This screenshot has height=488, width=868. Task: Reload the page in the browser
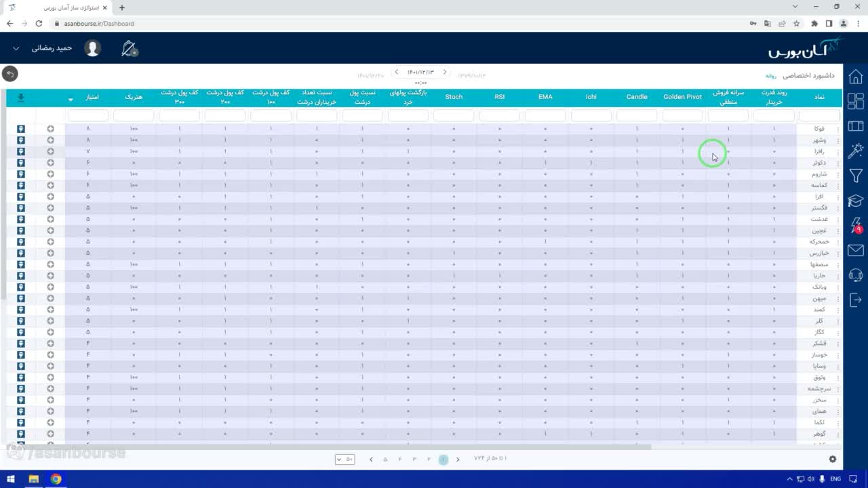pyautogui.click(x=39, y=23)
